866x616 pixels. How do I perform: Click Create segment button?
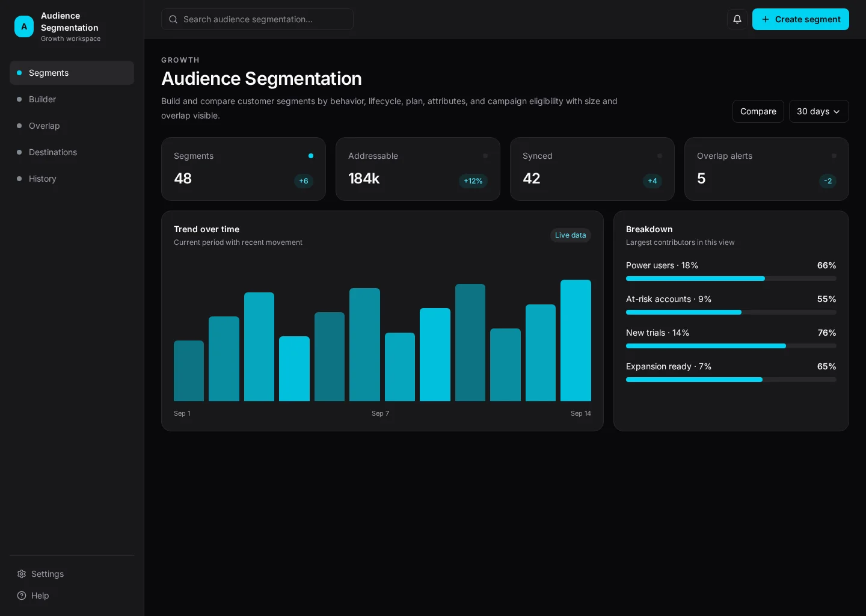(800, 19)
